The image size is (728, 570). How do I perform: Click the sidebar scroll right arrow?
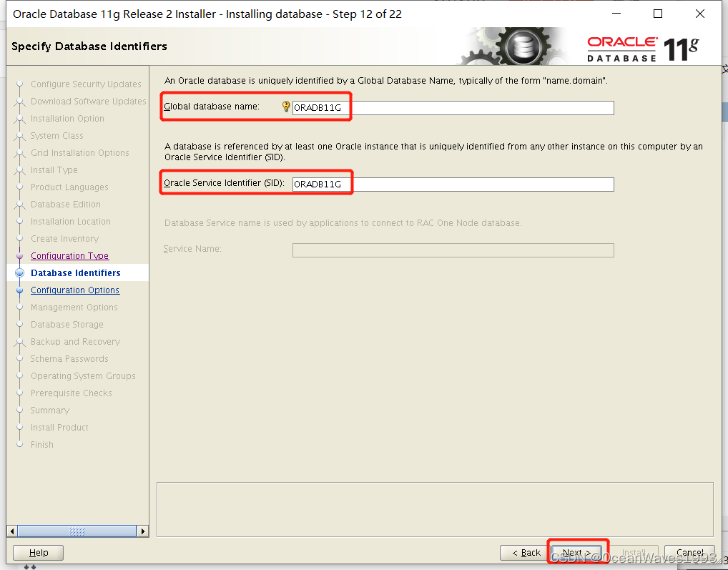(x=143, y=531)
